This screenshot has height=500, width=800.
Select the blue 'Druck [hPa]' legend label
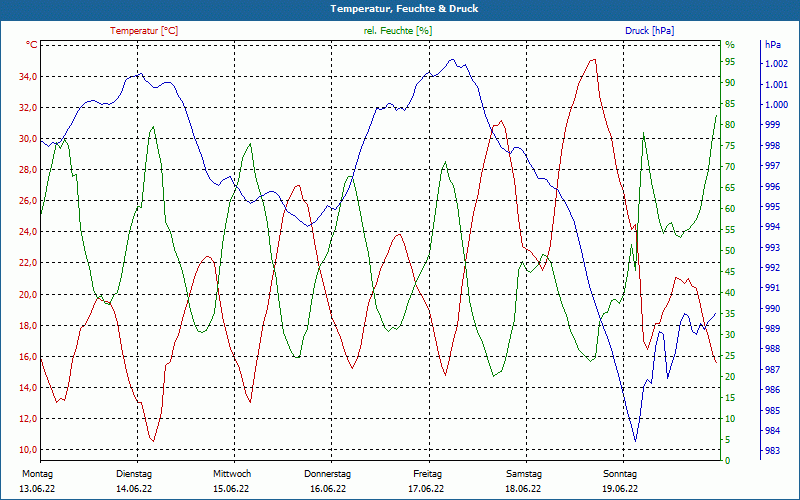[649, 31]
